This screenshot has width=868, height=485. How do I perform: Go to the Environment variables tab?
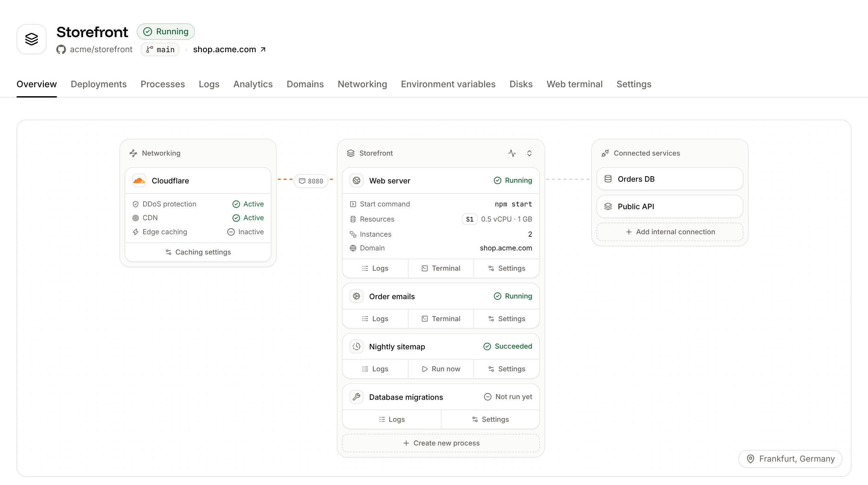[448, 84]
